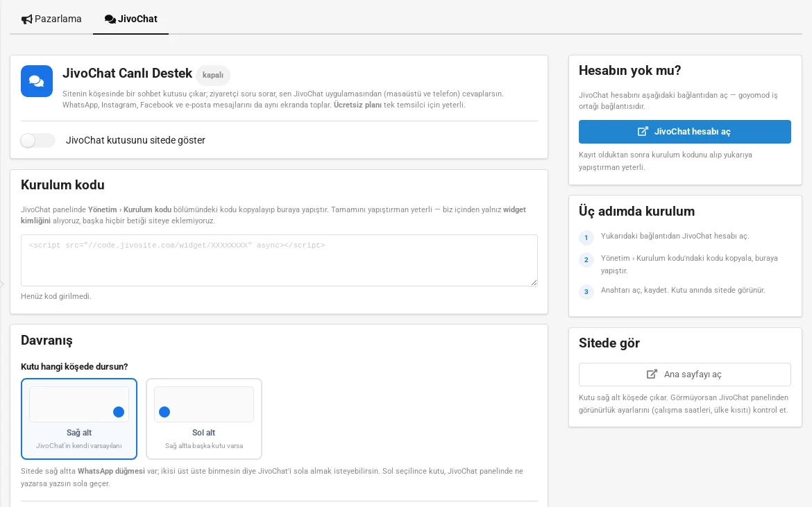812x507 pixels.
Task: Click external-link icon in 'JivoChat hesabı aç'
Action: 643,131
